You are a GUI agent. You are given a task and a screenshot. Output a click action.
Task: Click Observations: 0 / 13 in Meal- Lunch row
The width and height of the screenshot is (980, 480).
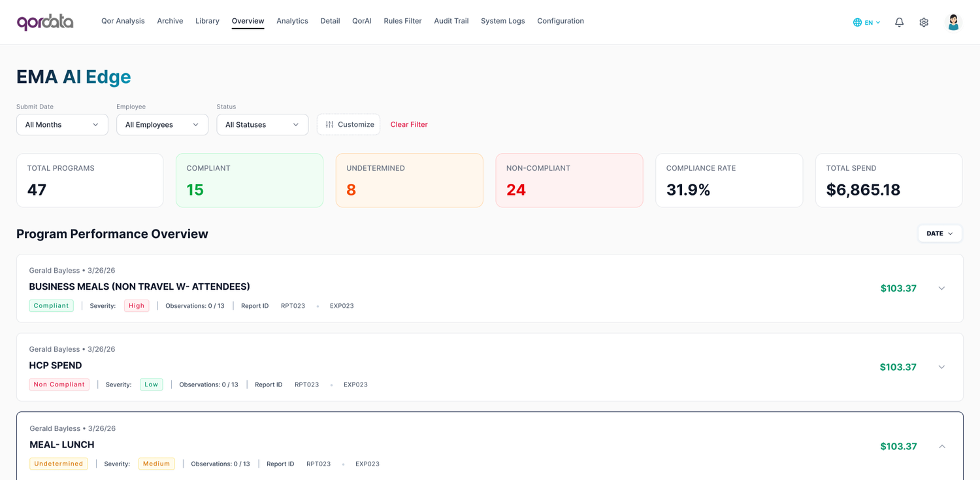[x=220, y=464]
